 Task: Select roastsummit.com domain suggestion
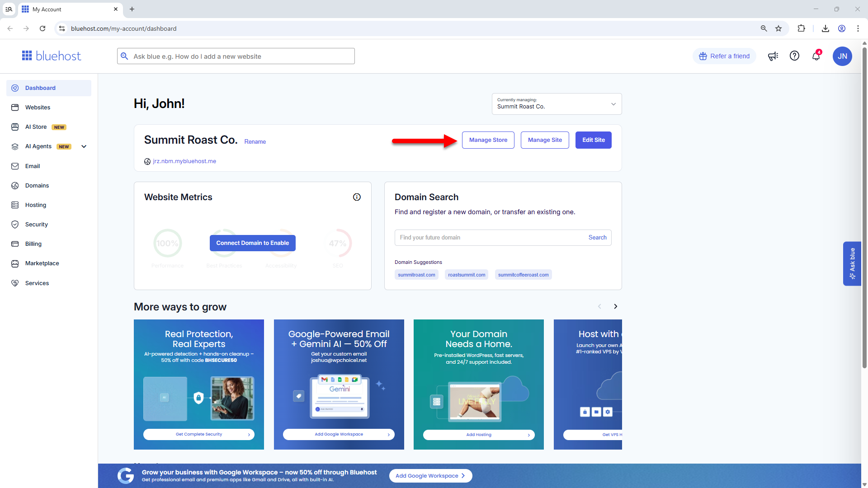click(467, 275)
